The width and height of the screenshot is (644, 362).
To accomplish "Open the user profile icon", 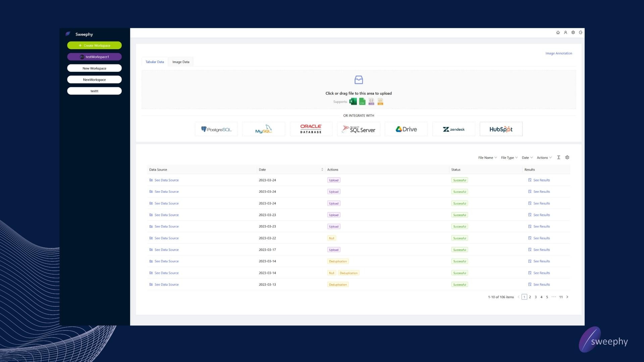I will click(566, 33).
